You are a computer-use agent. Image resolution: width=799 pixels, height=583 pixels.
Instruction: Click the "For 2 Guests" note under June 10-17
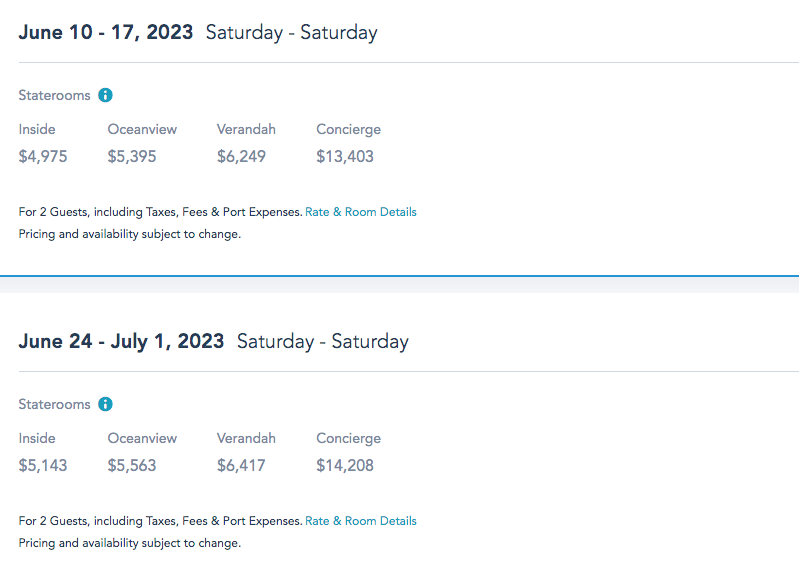(160, 212)
